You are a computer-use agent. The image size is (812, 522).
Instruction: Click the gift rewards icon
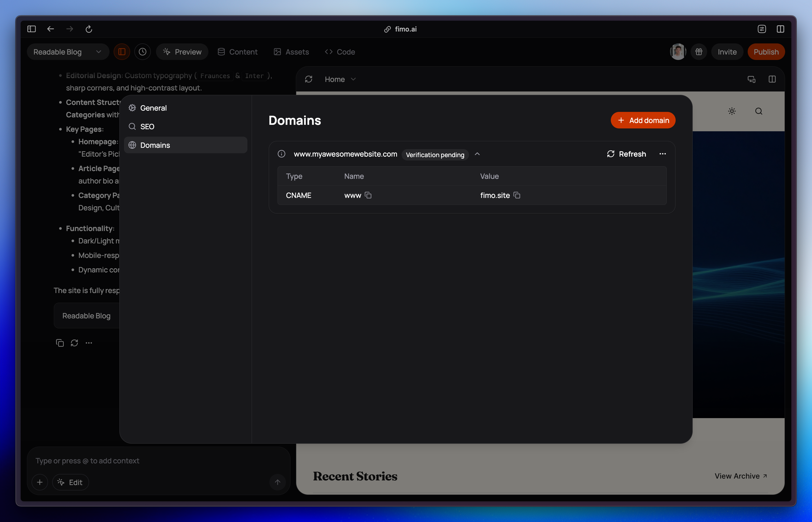click(699, 51)
